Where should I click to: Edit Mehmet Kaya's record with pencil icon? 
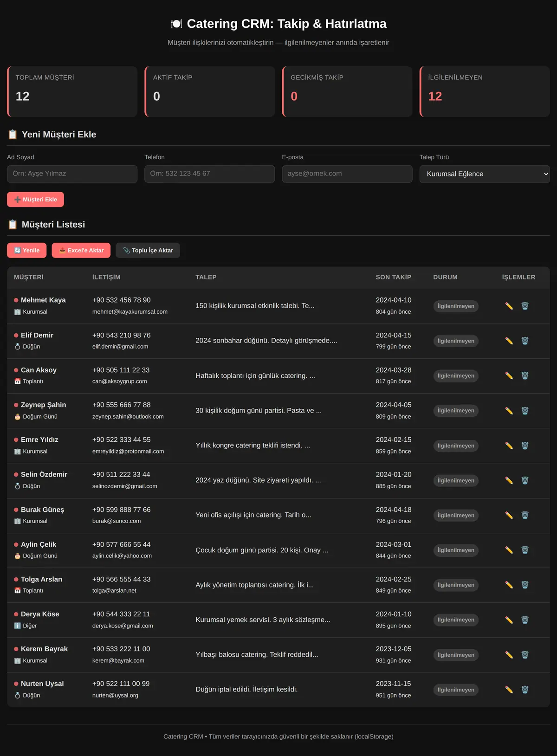pos(509,306)
